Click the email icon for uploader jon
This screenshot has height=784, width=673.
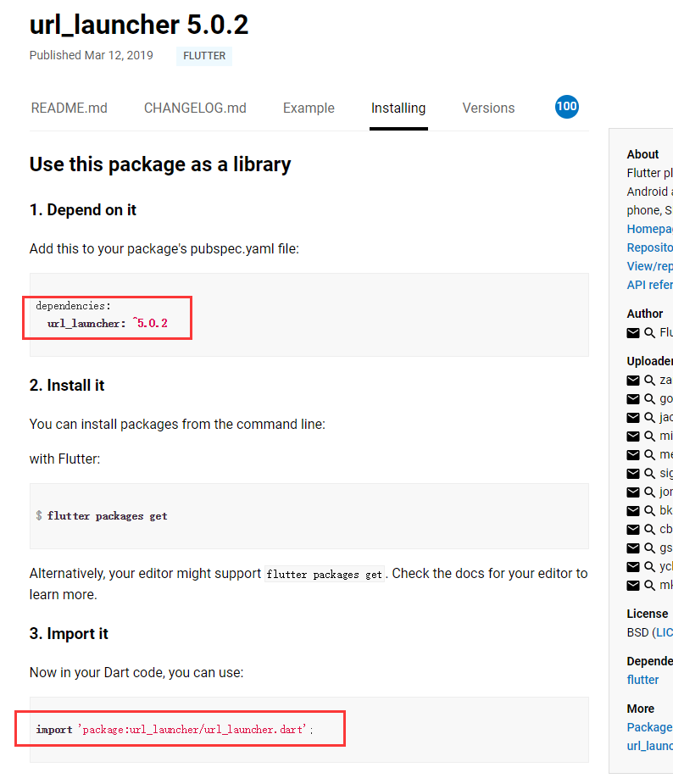point(633,492)
